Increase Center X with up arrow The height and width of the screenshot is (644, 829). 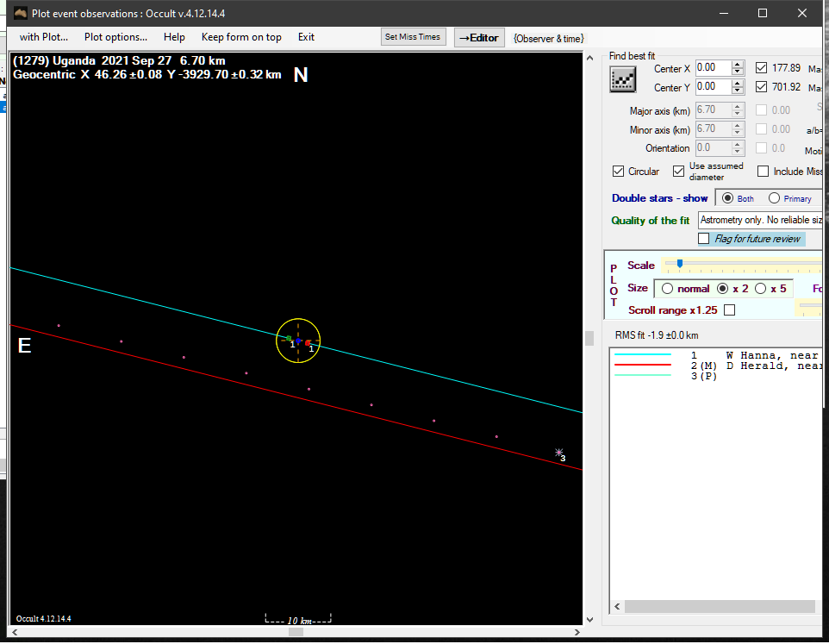[738, 65]
